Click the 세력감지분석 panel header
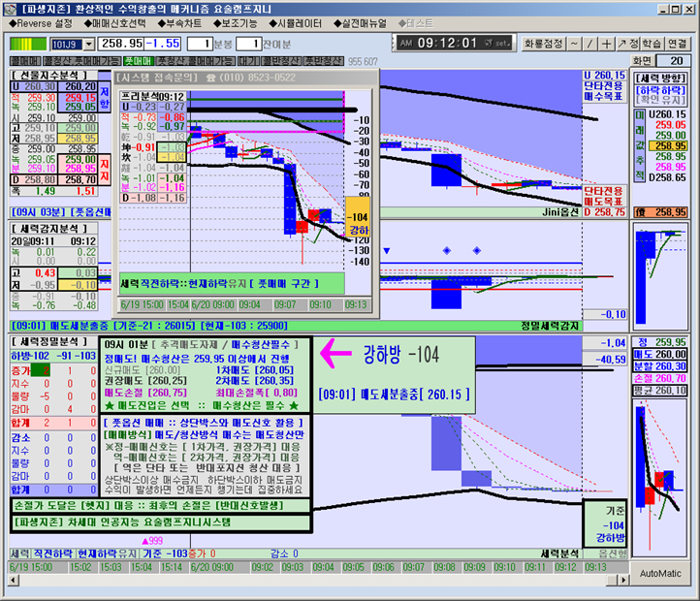This screenshot has width=700, height=601. point(48,229)
